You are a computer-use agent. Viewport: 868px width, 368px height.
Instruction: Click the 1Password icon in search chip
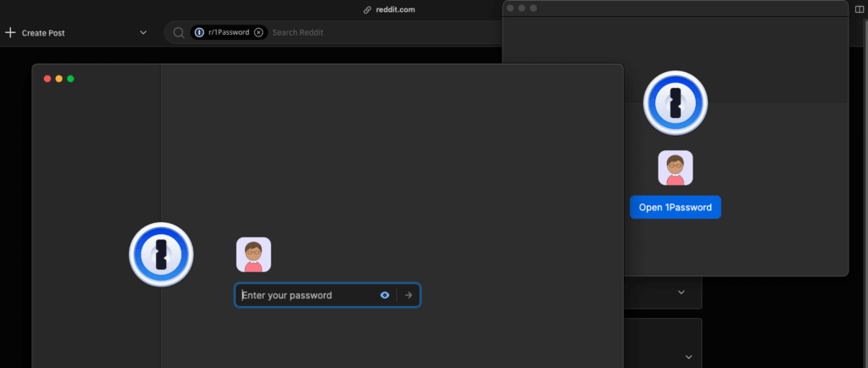click(199, 33)
